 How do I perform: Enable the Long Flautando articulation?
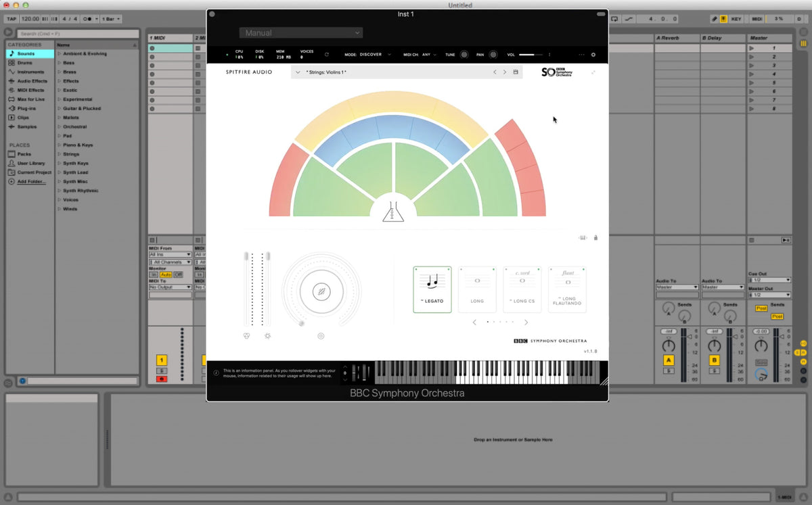(x=568, y=289)
